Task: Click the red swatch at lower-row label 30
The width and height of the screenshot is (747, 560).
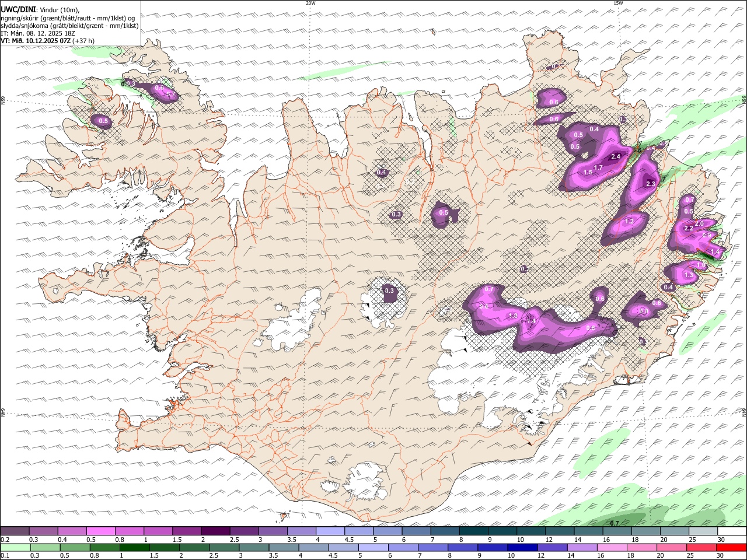Action: 731,548
